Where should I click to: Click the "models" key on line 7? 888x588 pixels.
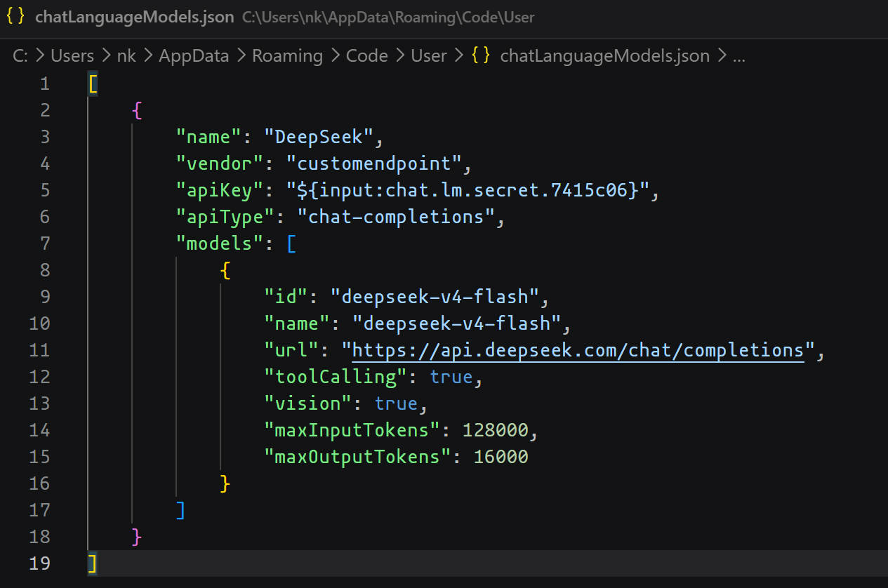(220, 243)
